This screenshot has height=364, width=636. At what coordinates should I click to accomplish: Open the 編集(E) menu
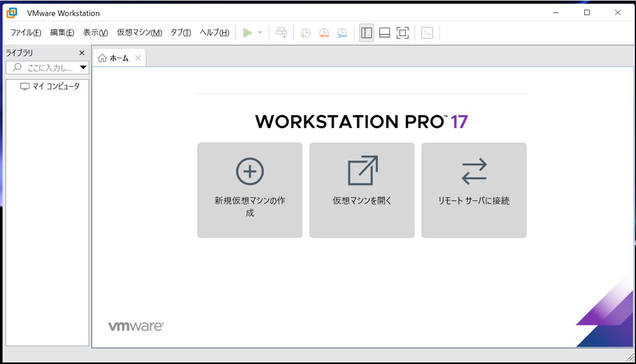[x=62, y=32]
